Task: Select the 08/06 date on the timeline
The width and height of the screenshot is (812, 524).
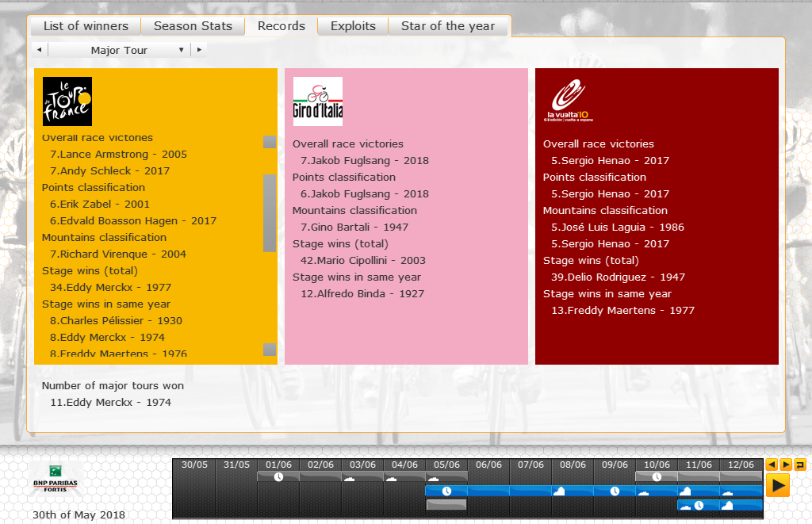Action: 573,465
